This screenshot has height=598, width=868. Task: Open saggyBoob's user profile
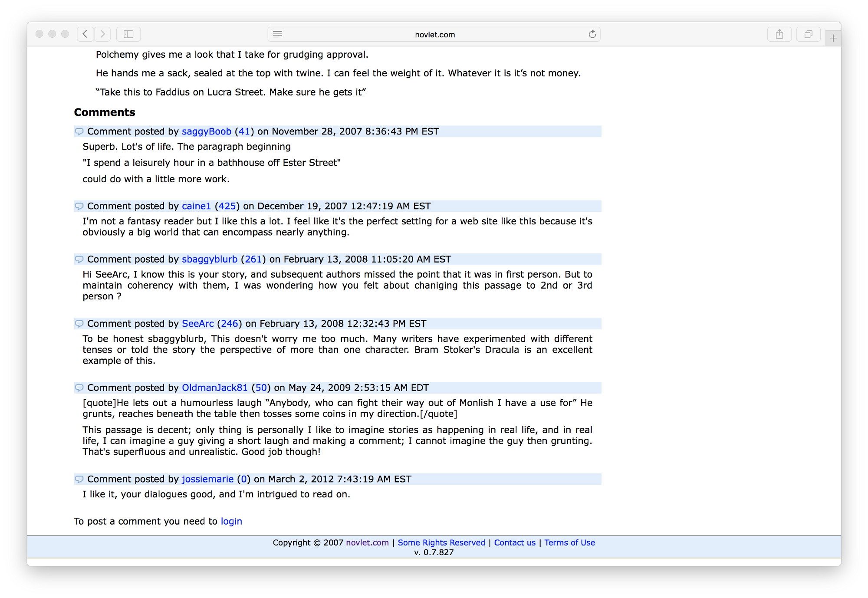tap(207, 131)
